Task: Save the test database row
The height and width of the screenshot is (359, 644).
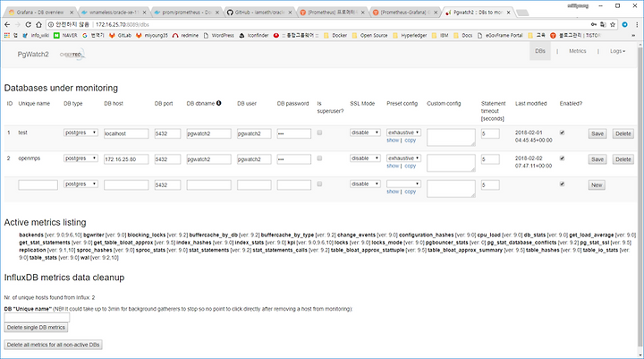Action: [x=597, y=133]
